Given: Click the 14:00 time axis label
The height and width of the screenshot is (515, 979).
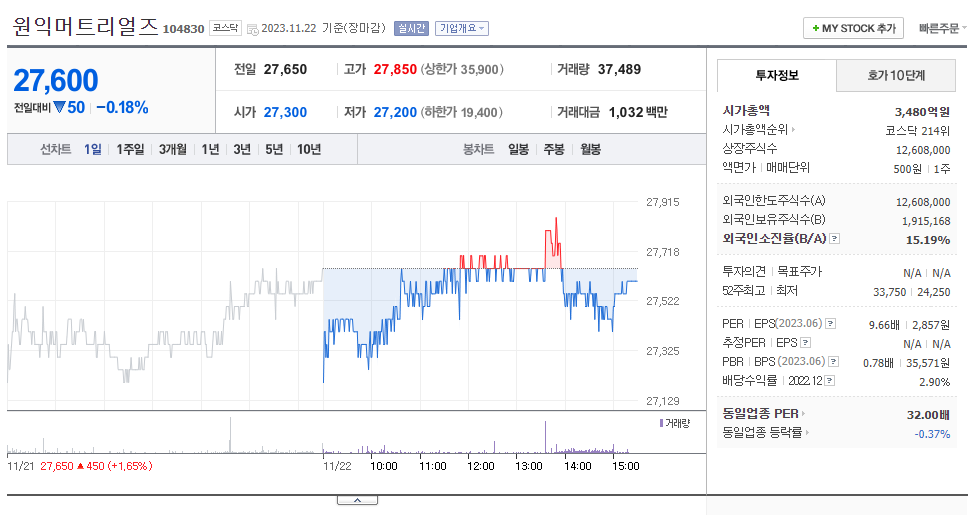Looking at the screenshot, I should pos(578,466).
